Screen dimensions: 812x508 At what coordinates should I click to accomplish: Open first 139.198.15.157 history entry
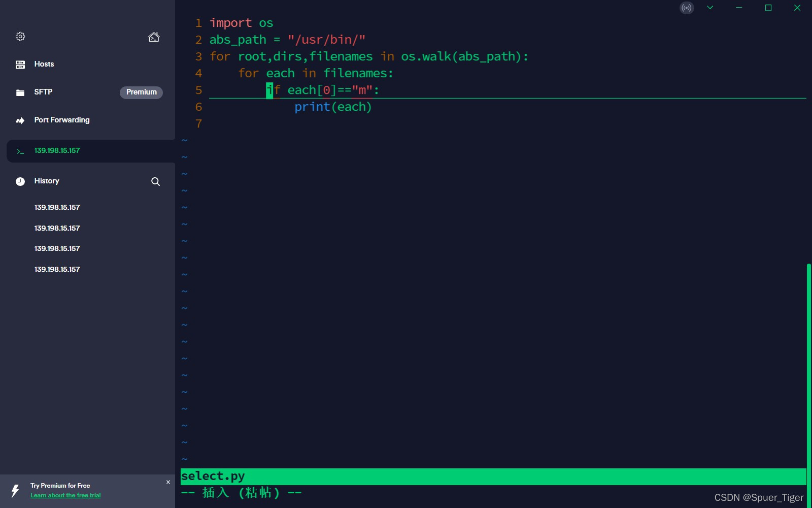coord(57,207)
